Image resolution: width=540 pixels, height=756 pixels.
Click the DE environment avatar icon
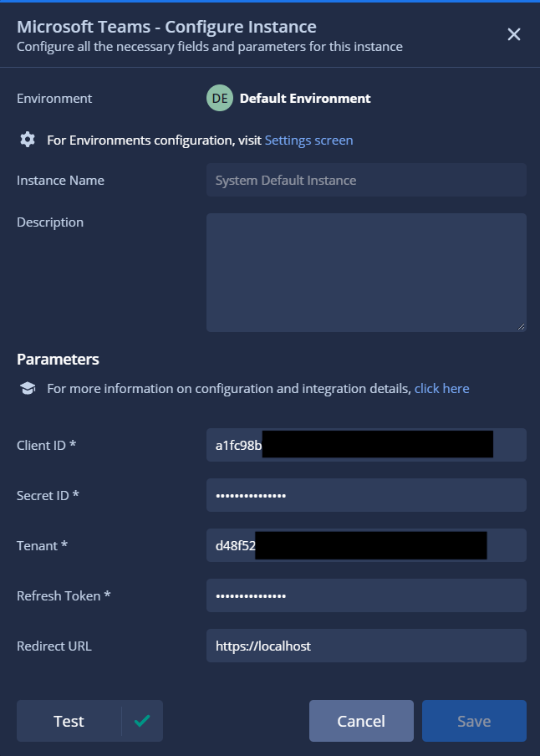[219, 98]
